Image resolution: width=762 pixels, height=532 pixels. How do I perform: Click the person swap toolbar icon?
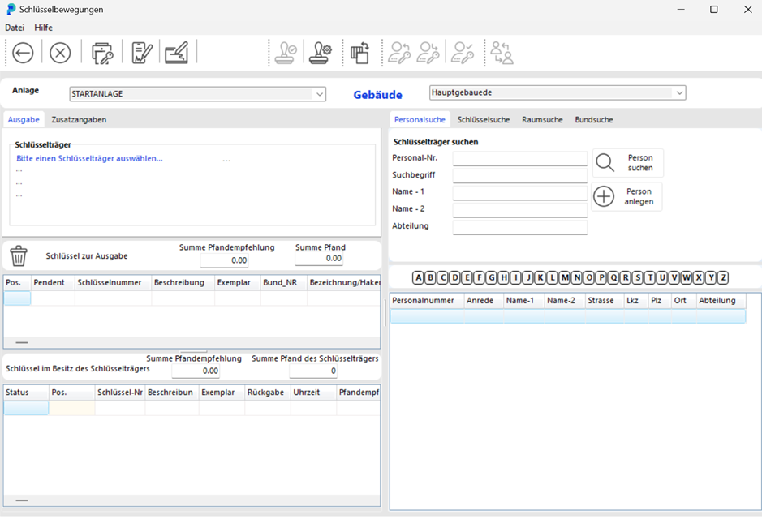click(x=502, y=54)
